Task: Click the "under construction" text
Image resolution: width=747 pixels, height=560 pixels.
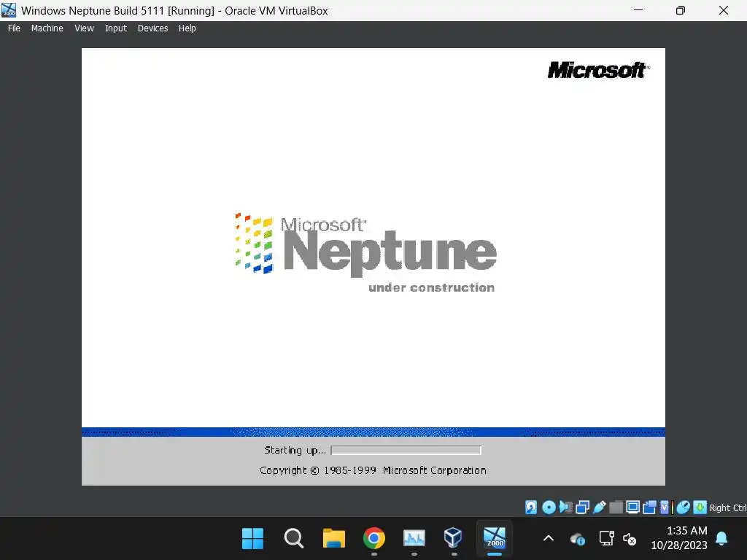Action: pos(432,287)
